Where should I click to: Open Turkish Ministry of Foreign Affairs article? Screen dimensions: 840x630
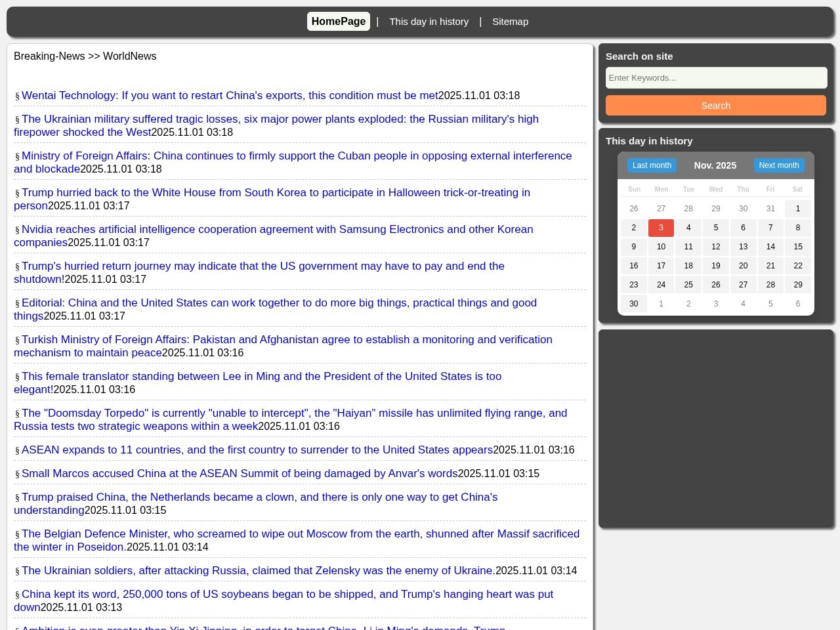pyautogui.click(x=287, y=340)
